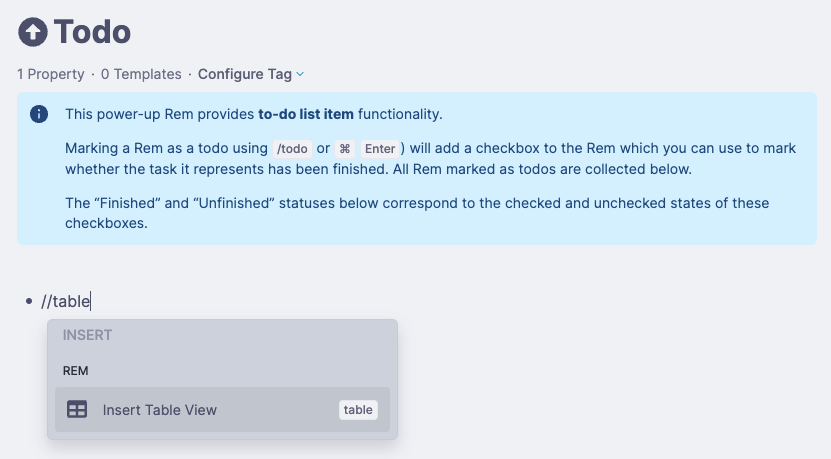This screenshot has height=459, width=831.
Task: Click the REM category label
Action: 75,370
